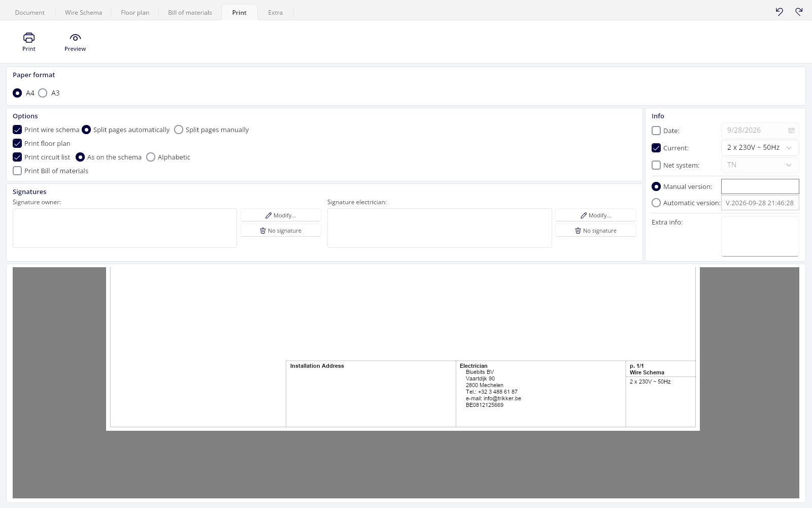Choose Split pages manually option
Screen dimensions: 812x508
point(179,130)
